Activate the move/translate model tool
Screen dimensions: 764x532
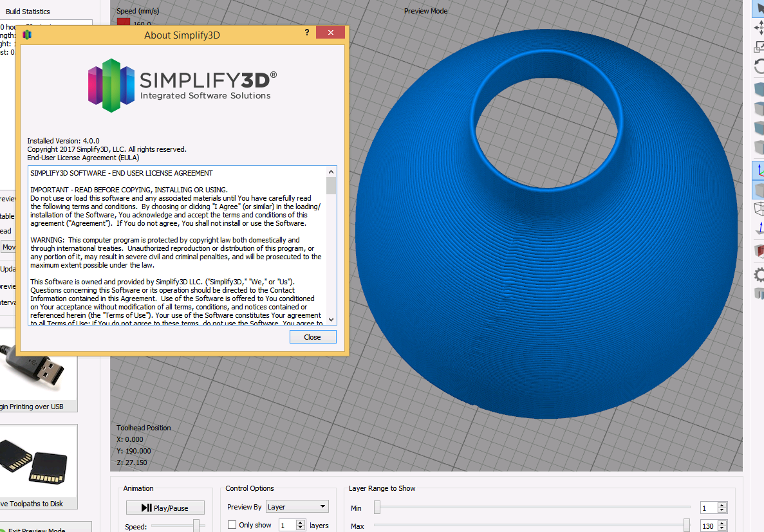pyautogui.click(x=759, y=27)
